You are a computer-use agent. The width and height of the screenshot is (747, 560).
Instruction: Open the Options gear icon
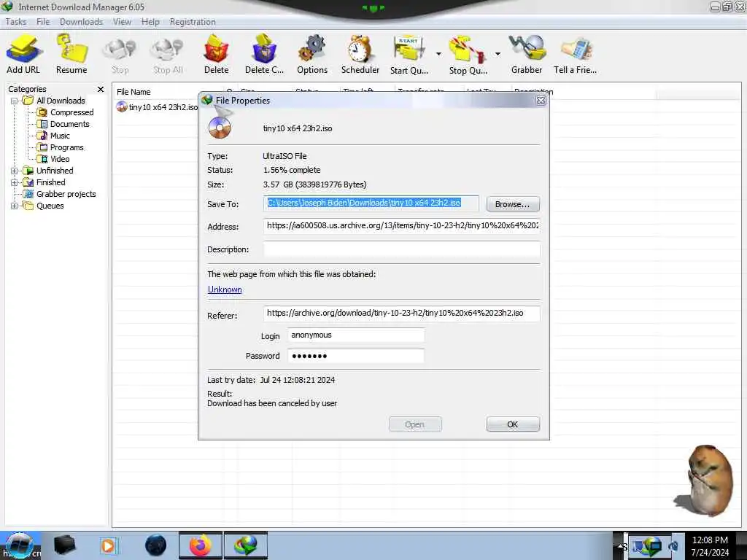(x=312, y=54)
